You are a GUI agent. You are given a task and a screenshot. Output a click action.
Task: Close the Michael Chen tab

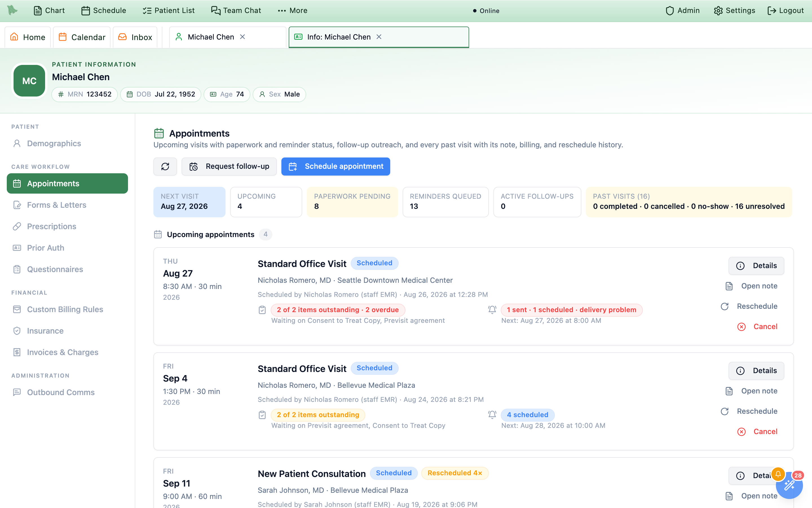tap(242, 37)
